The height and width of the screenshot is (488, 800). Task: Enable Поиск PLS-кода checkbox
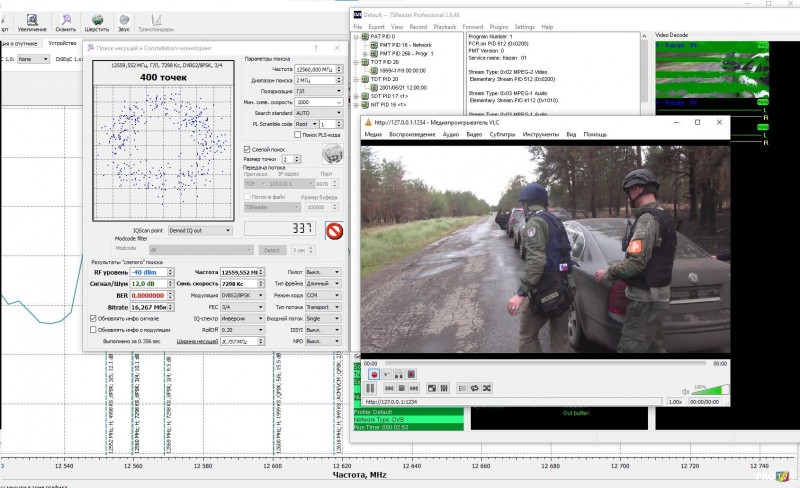[x=297, y=133]
